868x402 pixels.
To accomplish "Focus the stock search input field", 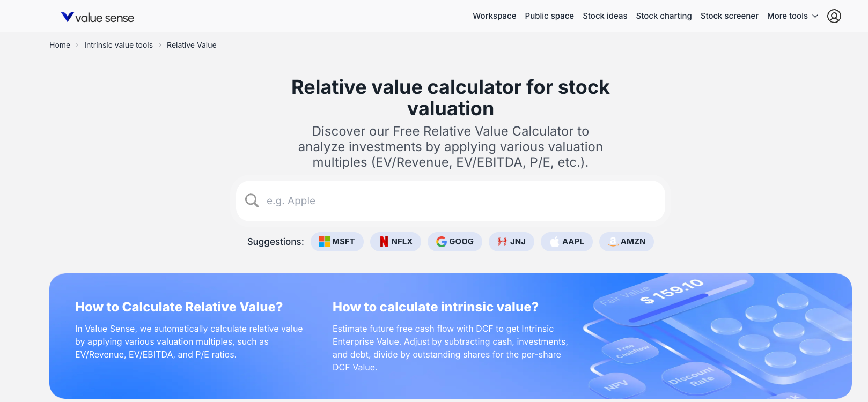I will [451, 201].
